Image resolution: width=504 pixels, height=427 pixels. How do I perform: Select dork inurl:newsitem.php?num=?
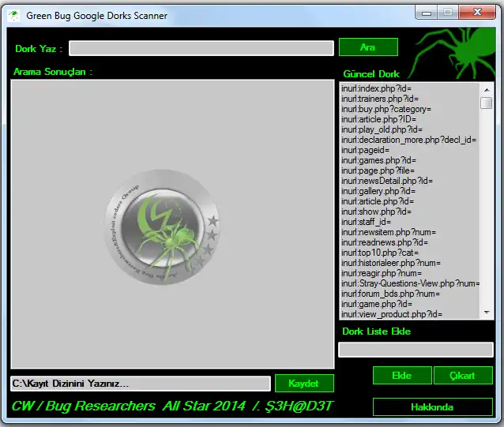(x=389, y=232)
